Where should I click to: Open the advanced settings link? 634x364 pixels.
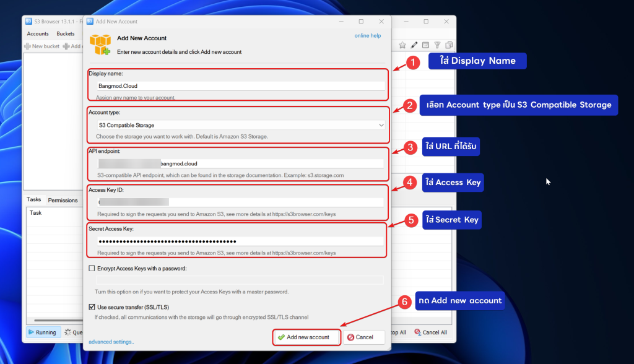111,342
